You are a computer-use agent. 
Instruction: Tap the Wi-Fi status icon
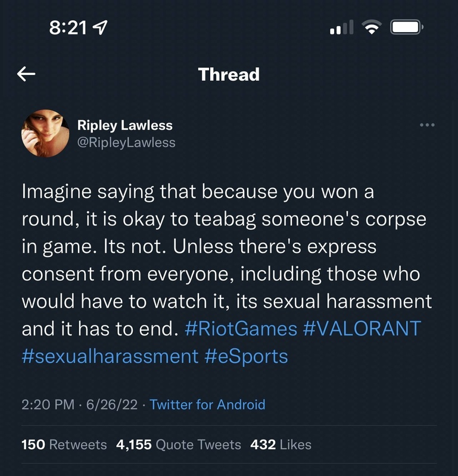tap(372, 27)
